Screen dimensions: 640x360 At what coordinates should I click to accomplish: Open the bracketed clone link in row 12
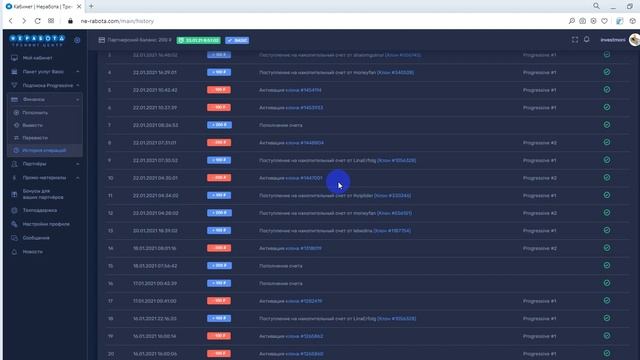coord(394,213)
